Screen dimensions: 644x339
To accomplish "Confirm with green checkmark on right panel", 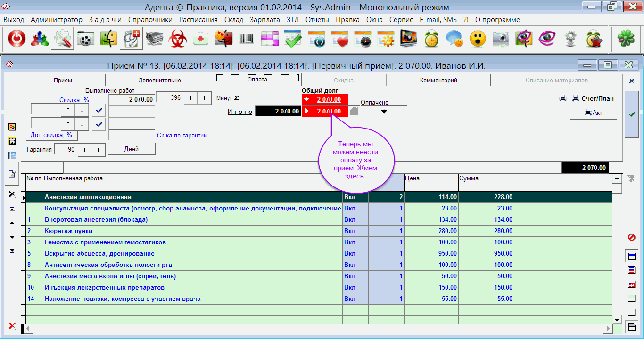I will pos(632,114).
